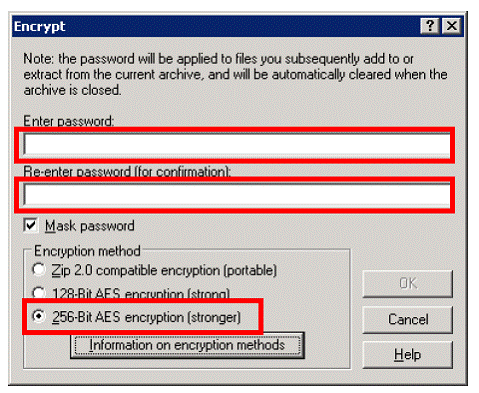Click the '256-Bit AES encryption (stronger)' label text

pos(146,317)
